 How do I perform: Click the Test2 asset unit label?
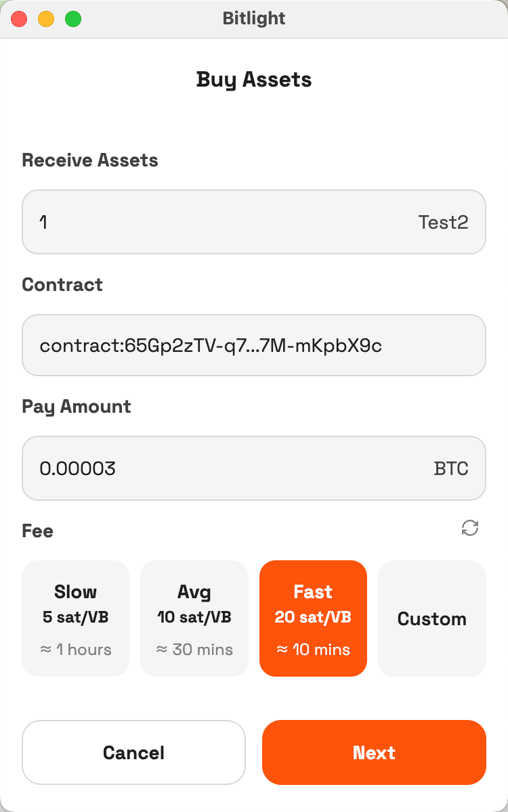tap(443, 222)
